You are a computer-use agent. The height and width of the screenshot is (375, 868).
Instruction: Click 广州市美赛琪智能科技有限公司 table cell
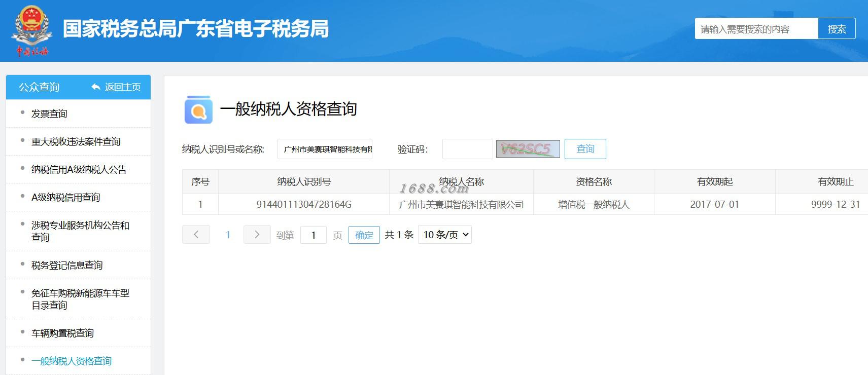click(x=461, y=204)
